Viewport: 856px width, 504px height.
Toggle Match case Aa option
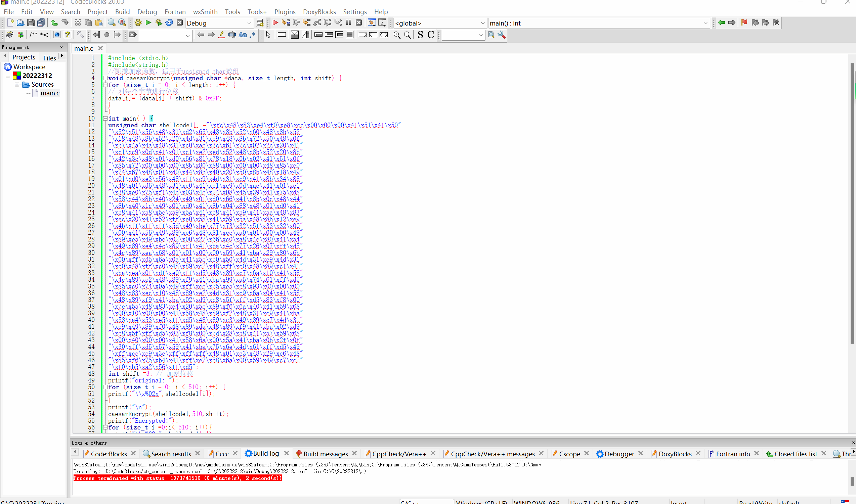tap(243, 35)
